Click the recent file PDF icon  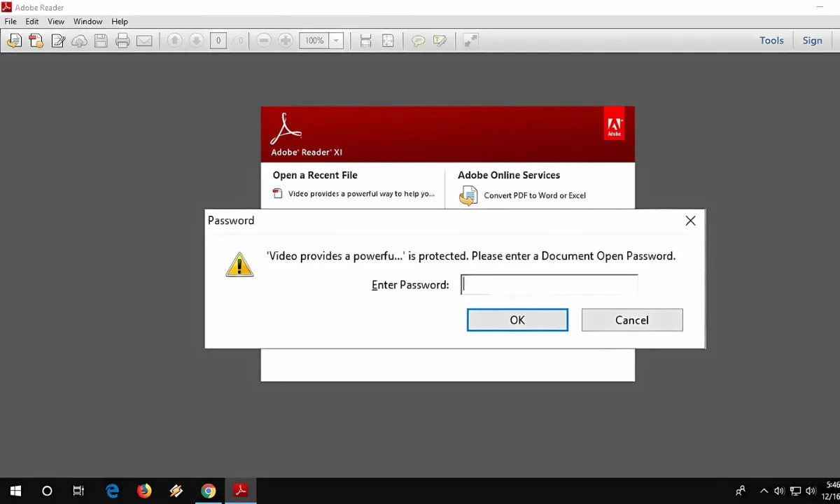[x=278, y=194]
